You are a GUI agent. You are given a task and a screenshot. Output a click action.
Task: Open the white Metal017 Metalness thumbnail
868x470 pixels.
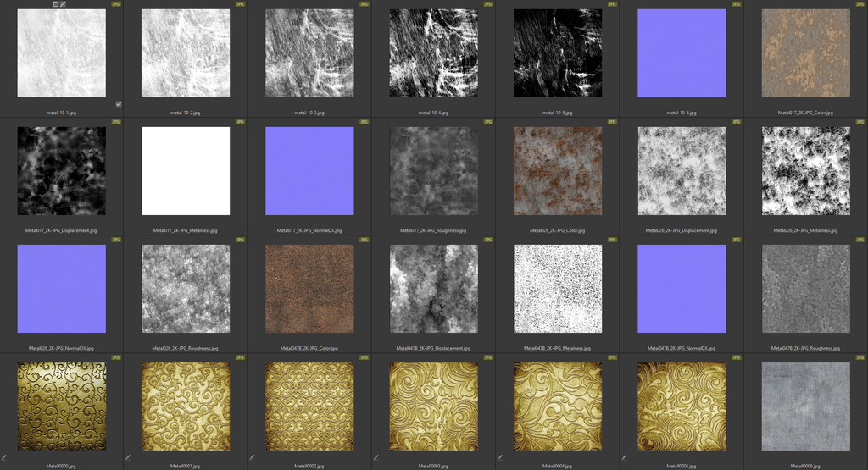click(x=186, y=171)
